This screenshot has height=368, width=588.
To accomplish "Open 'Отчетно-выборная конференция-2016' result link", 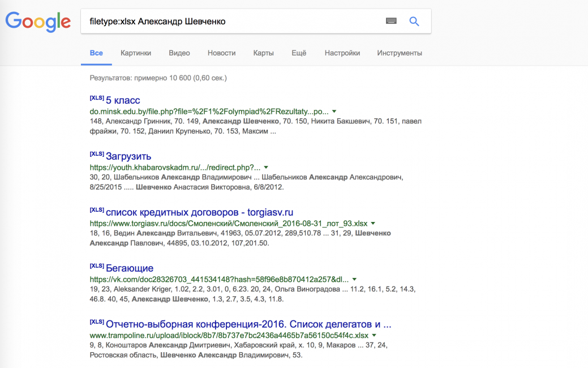I will (248, 324).
